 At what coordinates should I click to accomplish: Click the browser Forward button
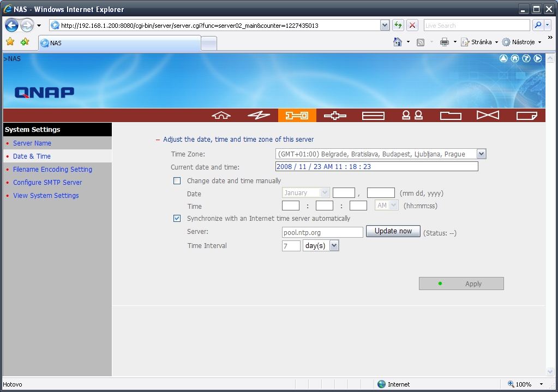coord(27,25)
